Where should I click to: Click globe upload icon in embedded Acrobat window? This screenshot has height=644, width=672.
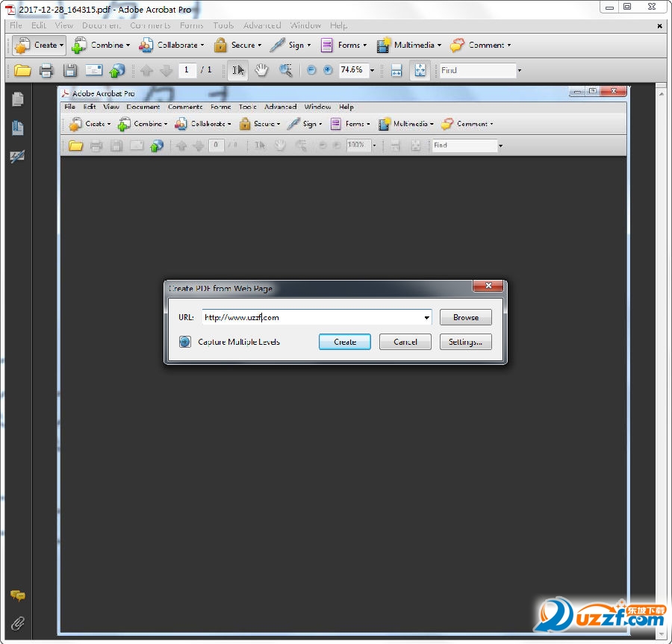(157, 146)
